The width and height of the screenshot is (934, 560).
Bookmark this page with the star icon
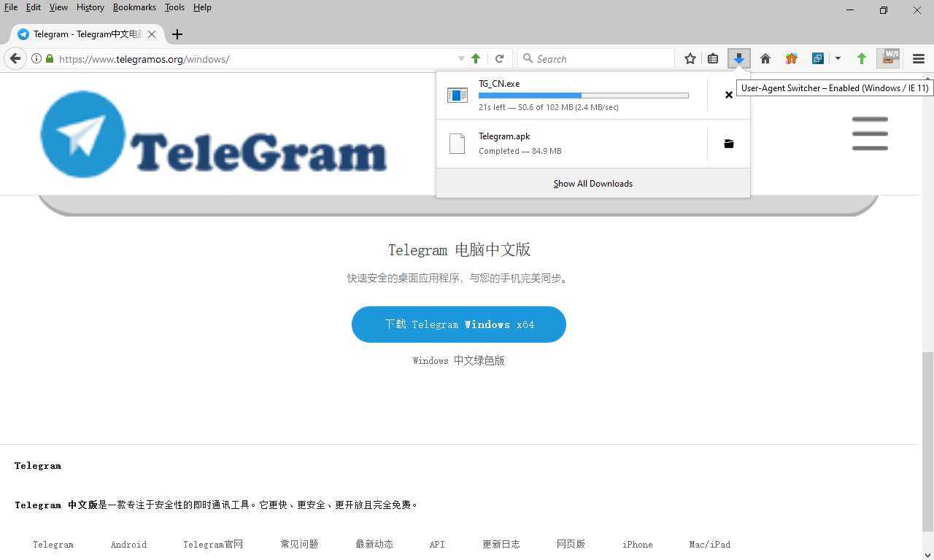click(690, 59)
